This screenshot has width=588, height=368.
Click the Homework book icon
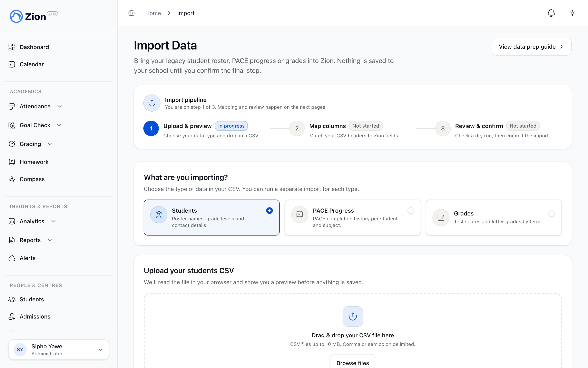(x=12, y=162)
